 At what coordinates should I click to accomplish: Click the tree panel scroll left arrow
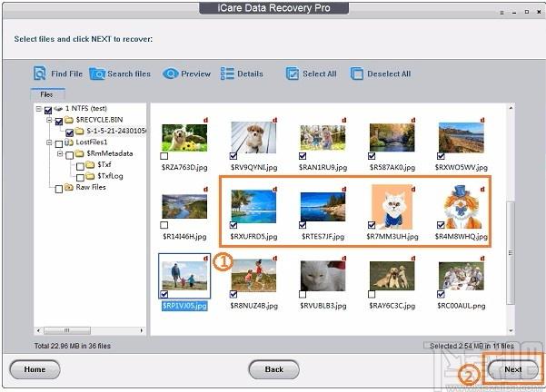point(38,330)
